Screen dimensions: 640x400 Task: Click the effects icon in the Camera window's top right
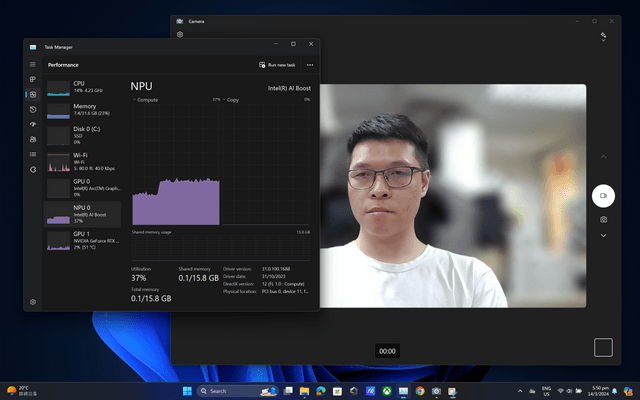(x=603, y=34)
